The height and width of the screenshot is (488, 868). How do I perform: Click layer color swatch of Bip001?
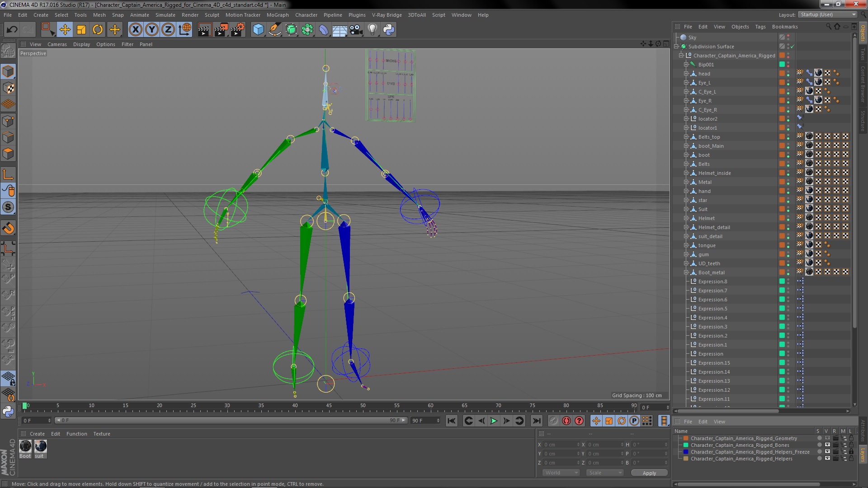point(782,65)
